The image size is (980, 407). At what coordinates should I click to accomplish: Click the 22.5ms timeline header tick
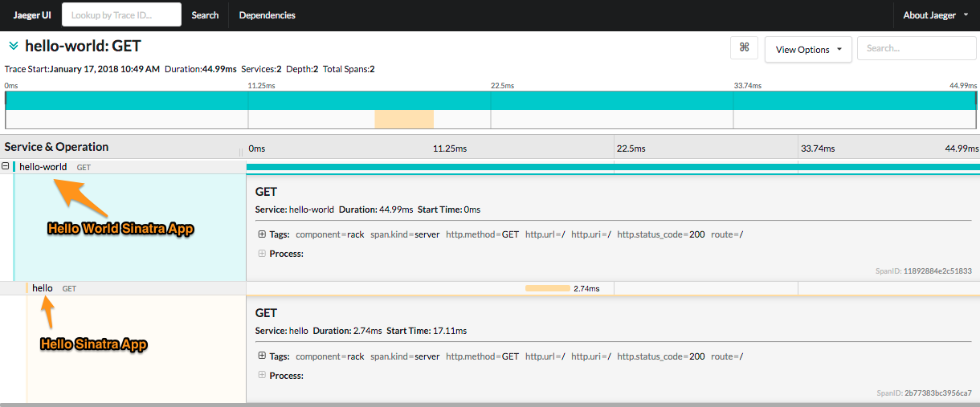point(631,149)
